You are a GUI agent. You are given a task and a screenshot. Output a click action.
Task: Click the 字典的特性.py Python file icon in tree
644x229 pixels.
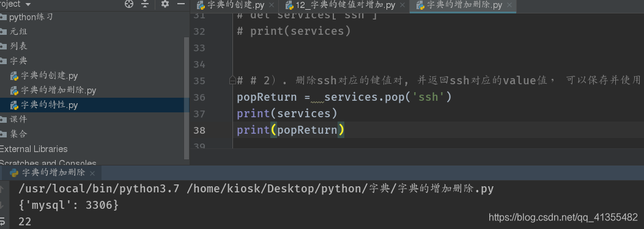click(x=15, y=106)
